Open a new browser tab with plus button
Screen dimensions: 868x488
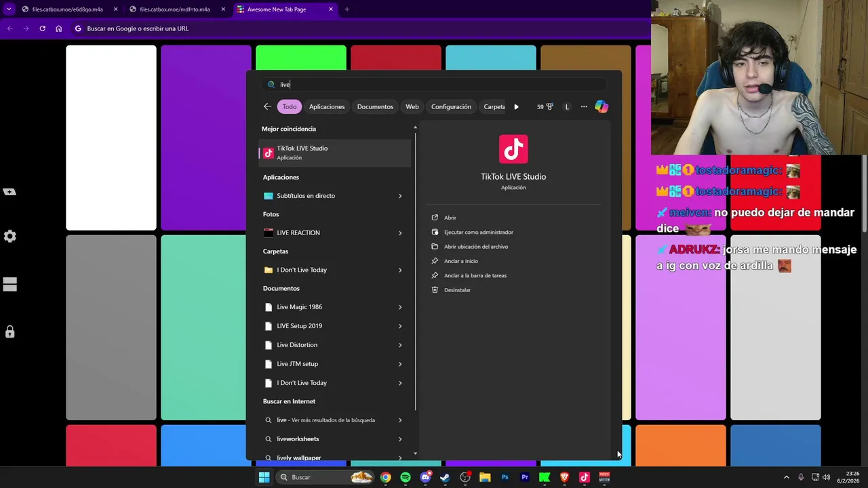tap(347, 9)
